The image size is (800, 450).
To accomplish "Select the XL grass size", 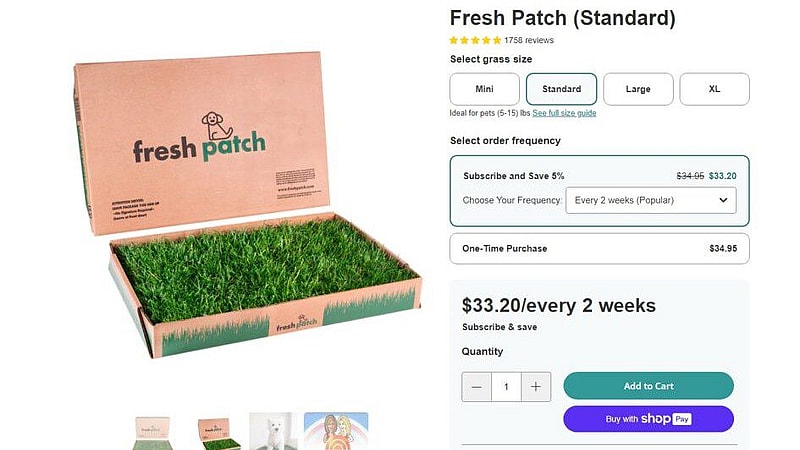I will point(714,89).
